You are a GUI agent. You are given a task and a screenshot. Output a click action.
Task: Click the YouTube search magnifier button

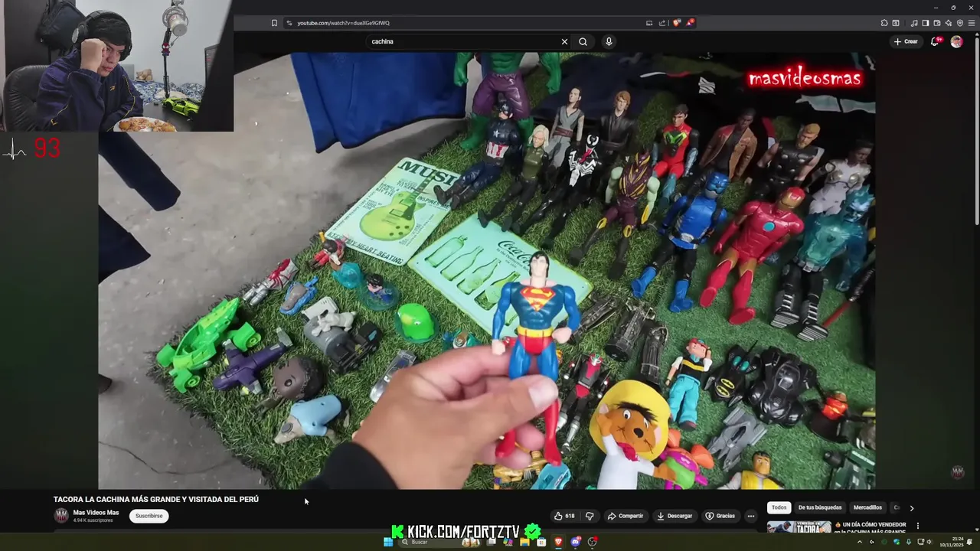point(583,41)
